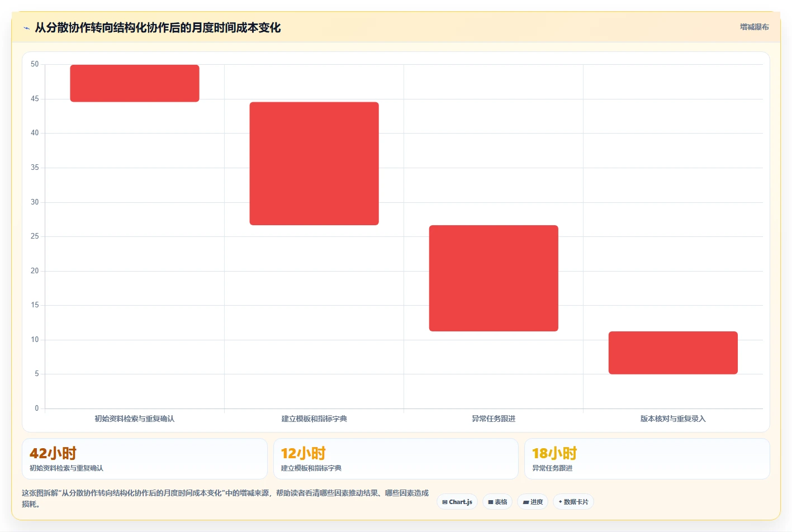Click the description paragraph starting 这张图拆解

225,498
